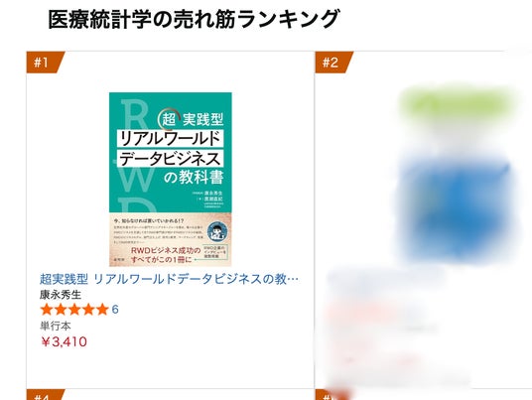Screen dimensions: 532x400
Task: Click the first star in the rating row
Action: 47,310
